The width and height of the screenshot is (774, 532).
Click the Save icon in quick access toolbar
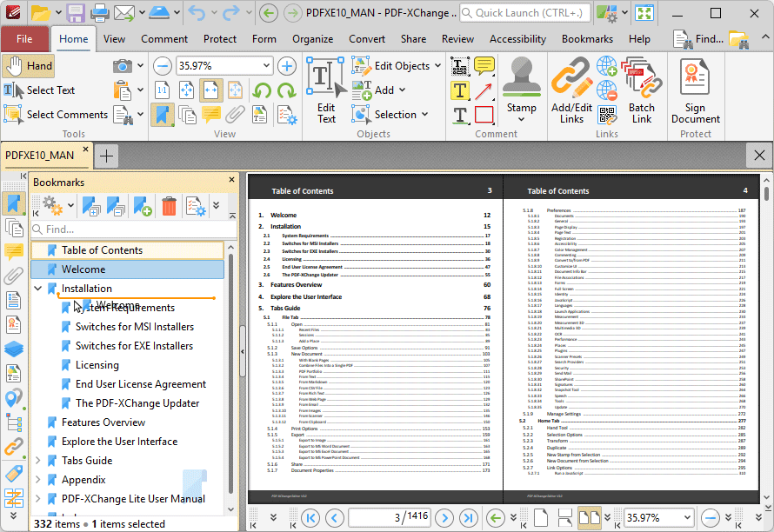[x=76, y=13]
